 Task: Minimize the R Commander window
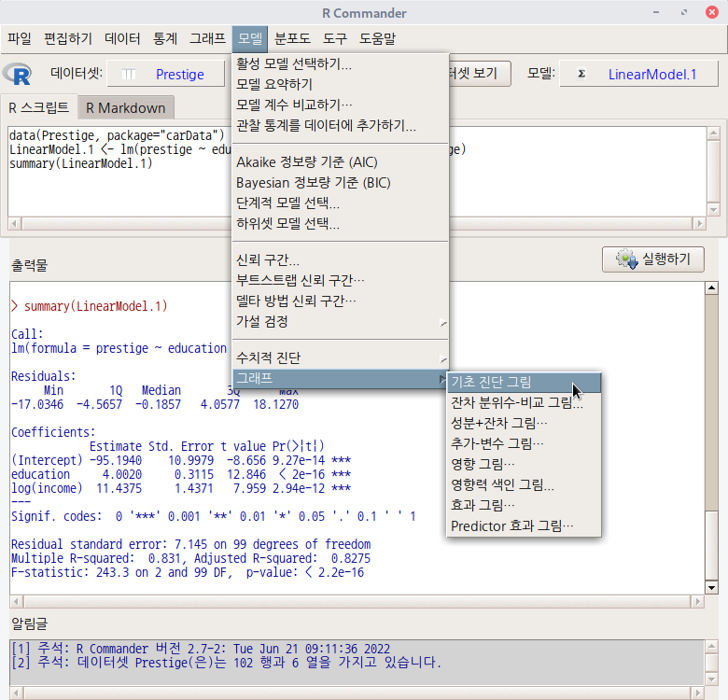[656, 12]
